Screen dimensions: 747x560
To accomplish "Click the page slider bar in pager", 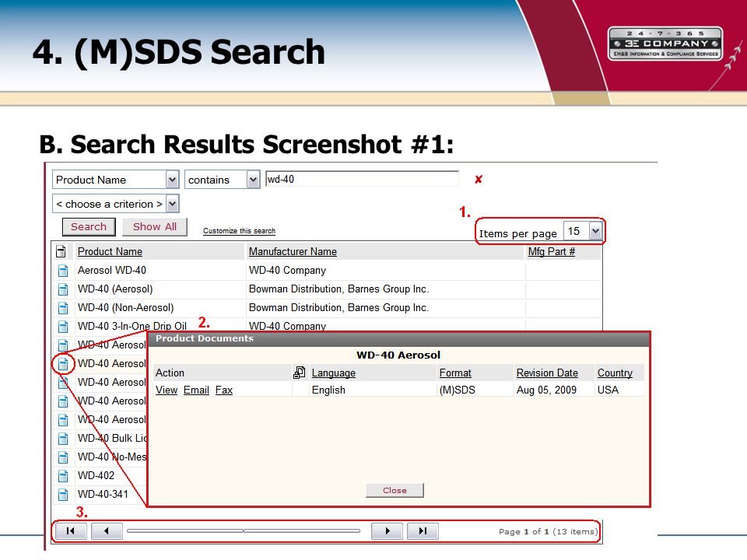I will click(x=244, y=530).
